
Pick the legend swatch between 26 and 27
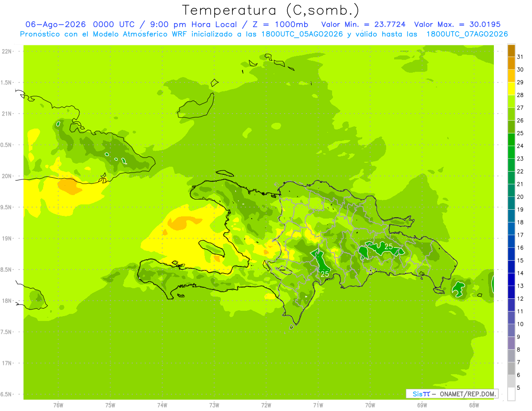pos(511,114)
